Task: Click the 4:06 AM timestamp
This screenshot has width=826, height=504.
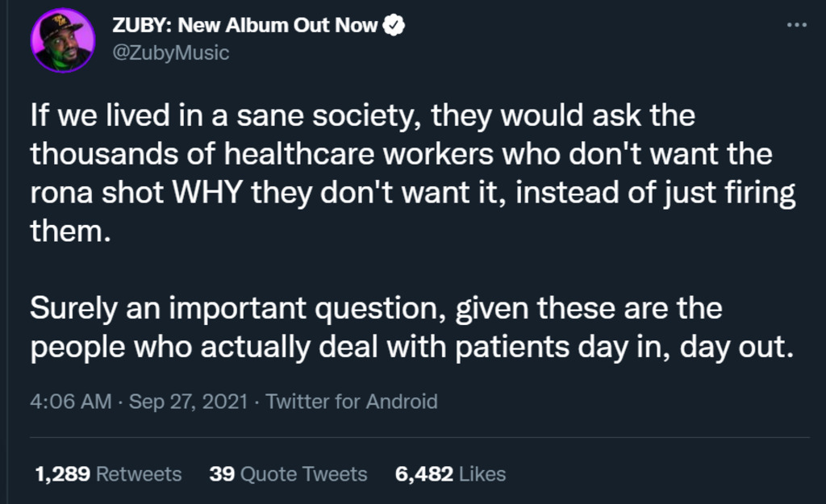Action: [x=71, y=402]
